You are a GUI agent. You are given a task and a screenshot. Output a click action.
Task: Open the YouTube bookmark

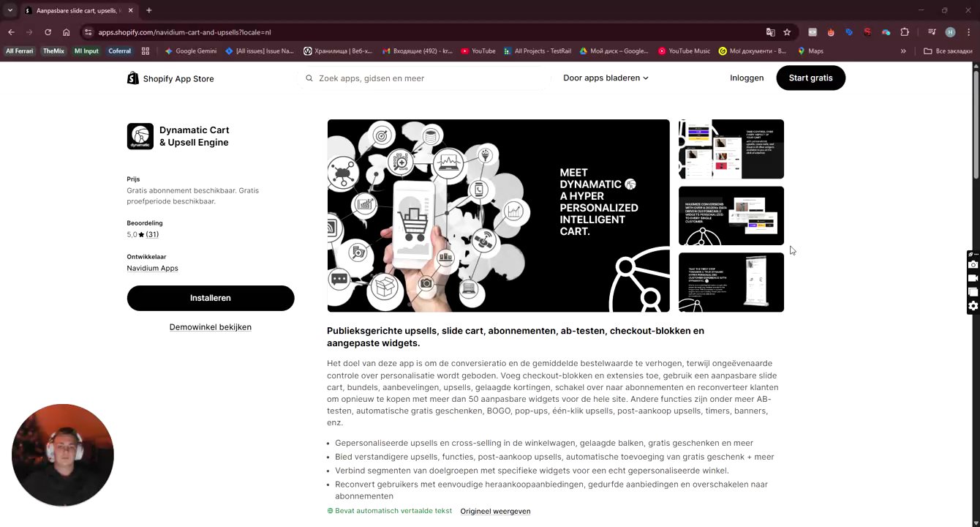coord(478,51)
